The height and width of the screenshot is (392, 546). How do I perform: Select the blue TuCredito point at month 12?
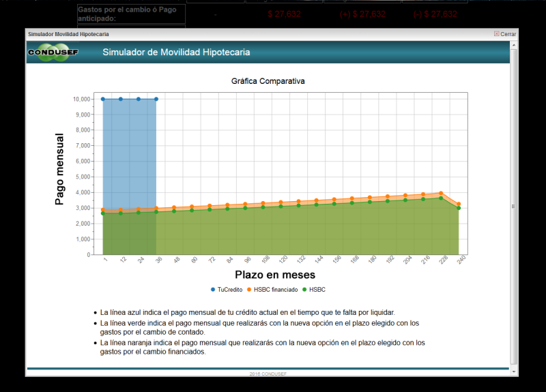click(x=121, y=99)
